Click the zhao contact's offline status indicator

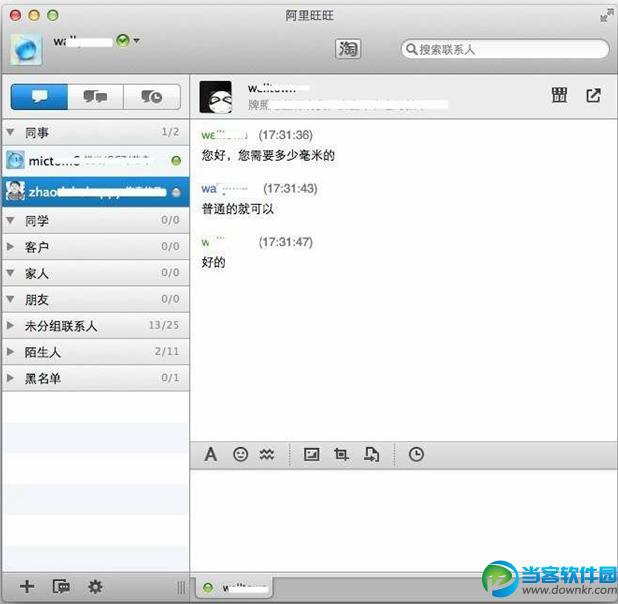176,192
